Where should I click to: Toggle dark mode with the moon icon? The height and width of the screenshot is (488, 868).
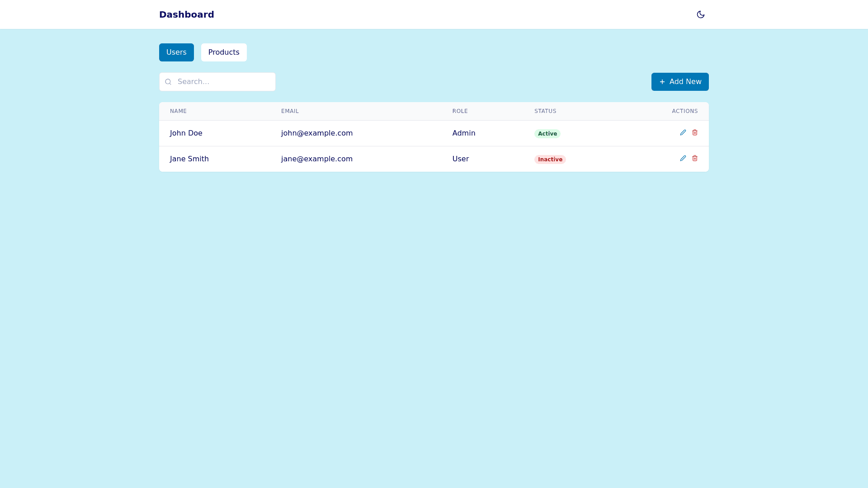point(700,14)
